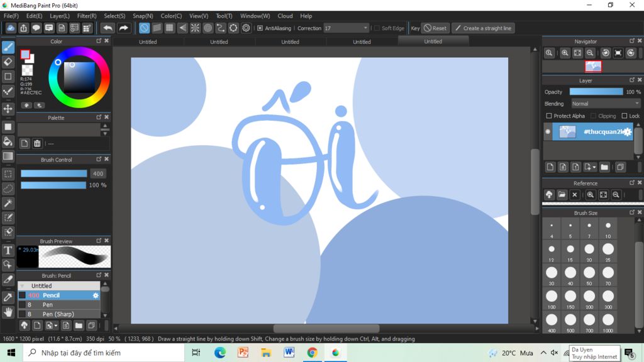
Task: Toggle the AntiAliasing checkbox
Action: click(260, 28)
